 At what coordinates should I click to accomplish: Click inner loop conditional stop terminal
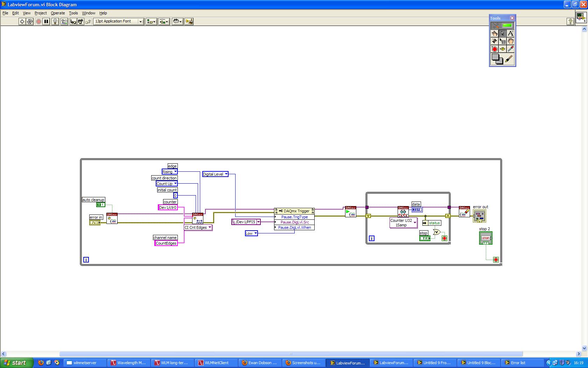[444, 238]
